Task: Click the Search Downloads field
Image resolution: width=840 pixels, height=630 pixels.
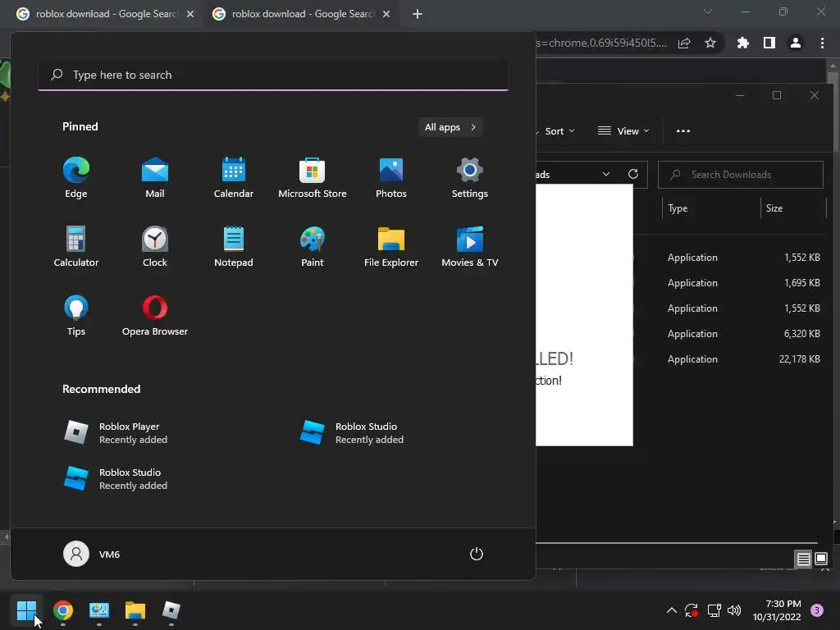Action: 741,175
